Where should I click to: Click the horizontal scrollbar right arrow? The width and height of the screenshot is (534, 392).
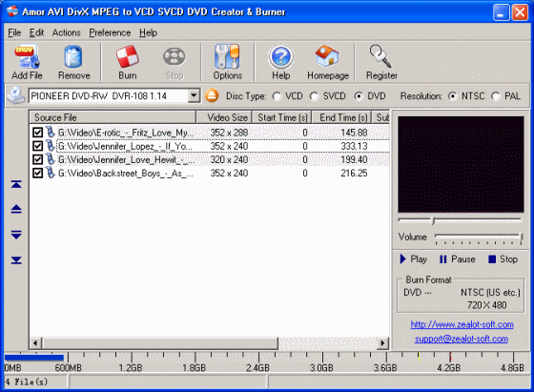click(x=382, y=343)
